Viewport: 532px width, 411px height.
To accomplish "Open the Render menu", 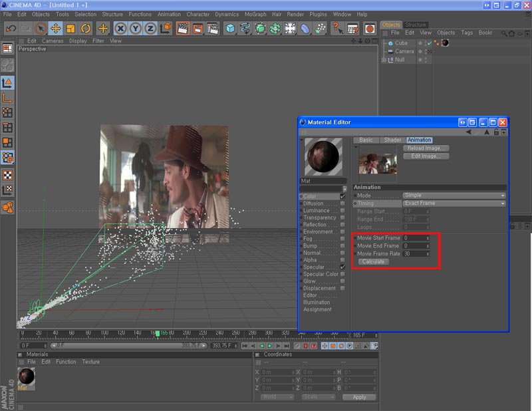I will [295, 14].
